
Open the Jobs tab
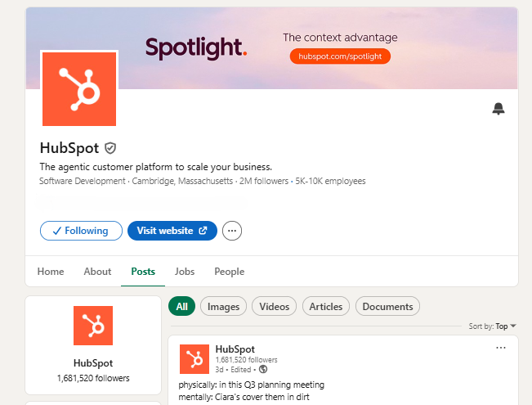click(x=185, y=272)
